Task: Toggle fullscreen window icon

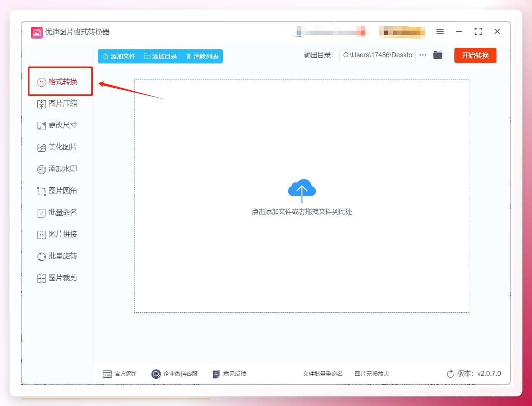Action: 478,31
